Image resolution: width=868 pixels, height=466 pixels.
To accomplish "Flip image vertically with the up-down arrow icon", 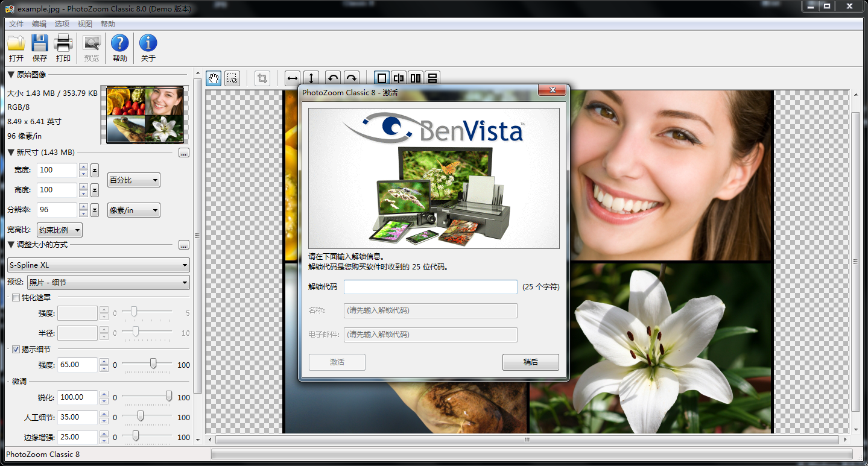I will pyautogui.click(x=311, y=78).
